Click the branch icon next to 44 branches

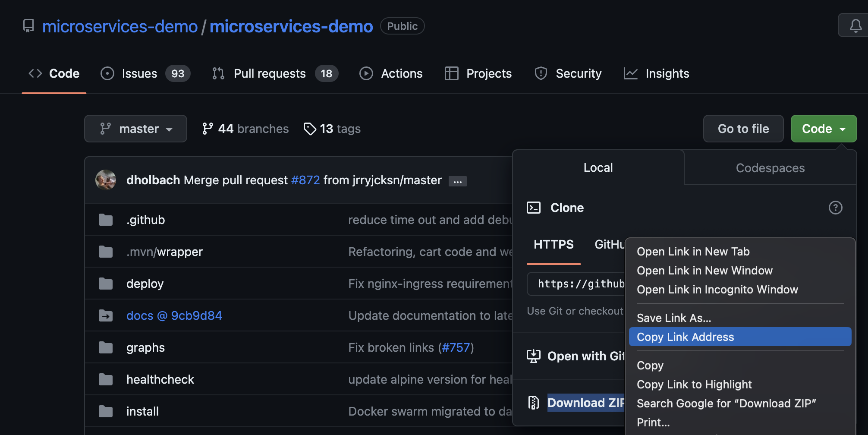pyautogui.click(x=208, y=129)
